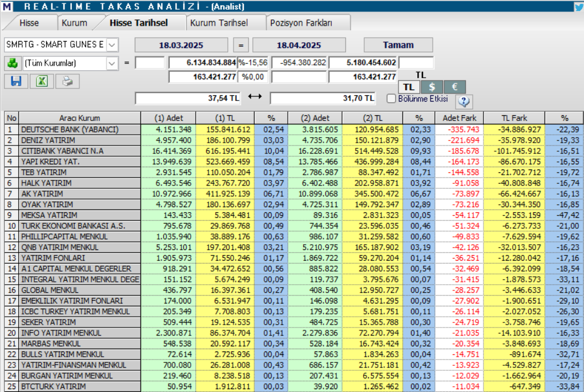This screenshot has width=584, height=392.
Task: Click the green institutions group icon
Action: click(x=13, y=63)
